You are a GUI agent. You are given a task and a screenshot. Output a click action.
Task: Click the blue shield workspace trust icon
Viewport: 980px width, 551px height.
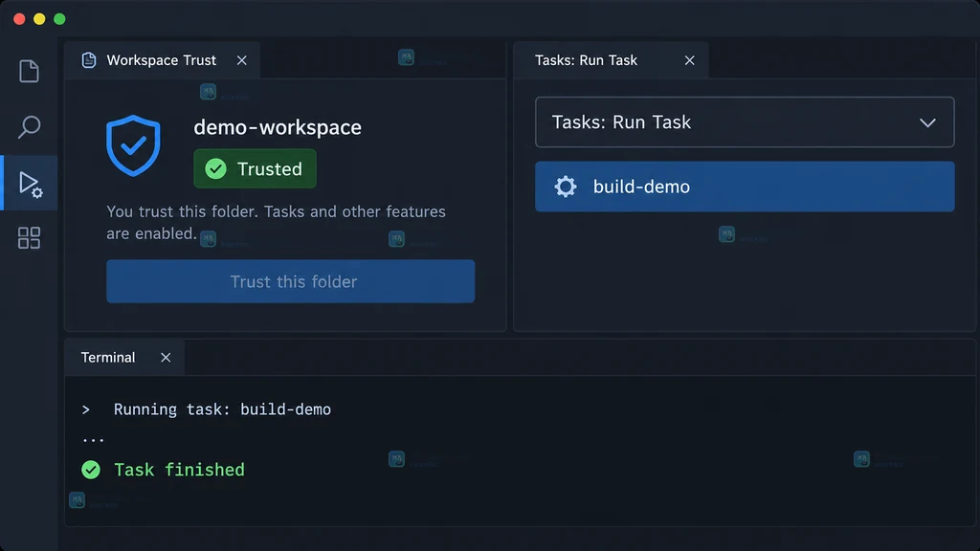click(133, 145)
